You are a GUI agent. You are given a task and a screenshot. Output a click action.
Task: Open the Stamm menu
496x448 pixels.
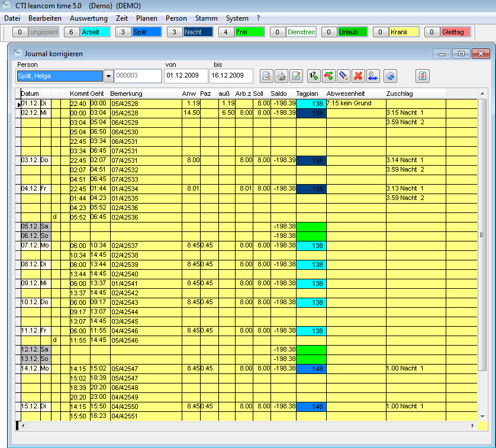point(206,18)
